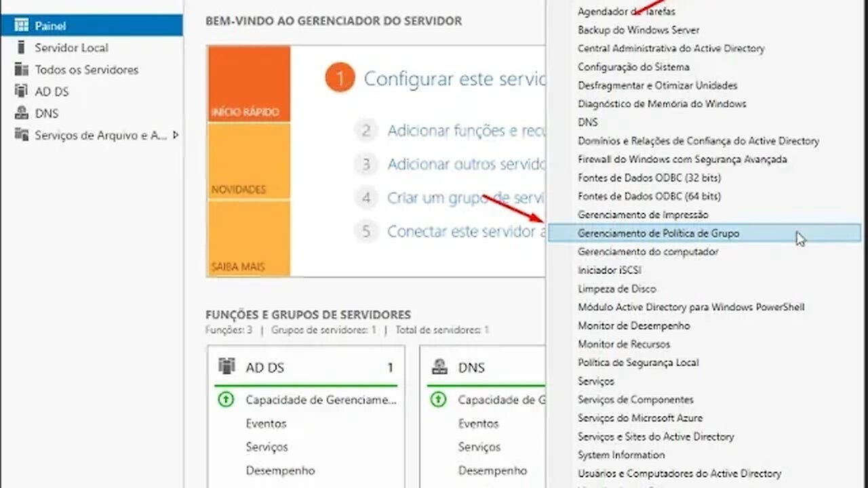This screenshot has height=488, width=868.
Task: Expand the Serviços de Arquivo arrow
Action: click(x=175, y=135)
